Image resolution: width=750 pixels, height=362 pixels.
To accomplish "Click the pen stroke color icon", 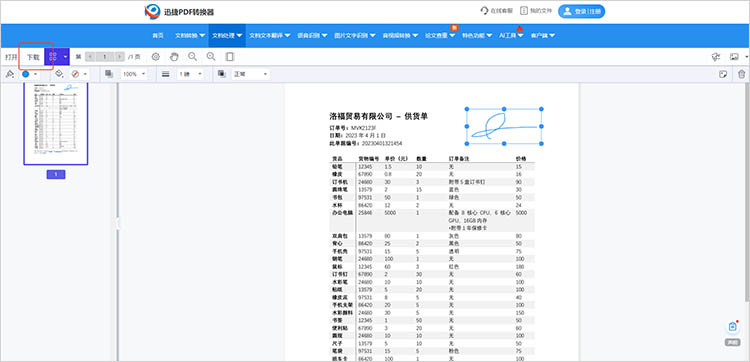I will click(10, 74).
